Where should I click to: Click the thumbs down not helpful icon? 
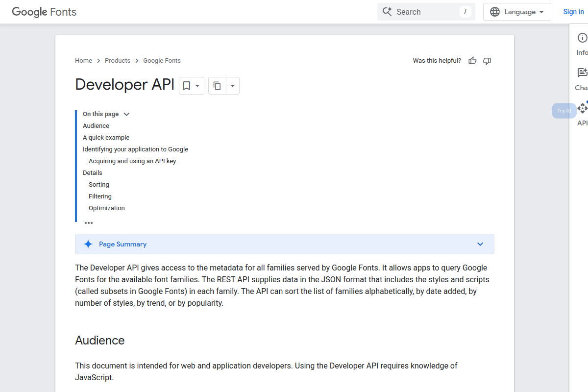point(487,61)
